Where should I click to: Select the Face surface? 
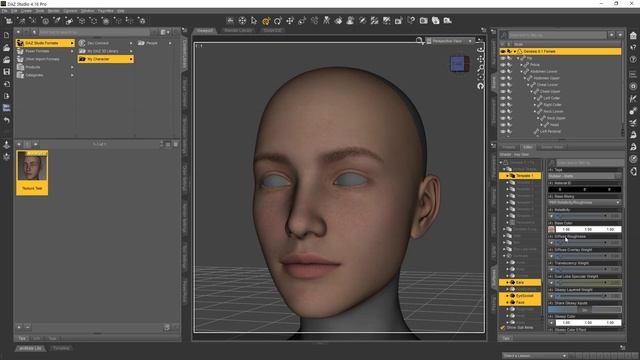pos(520,302)
